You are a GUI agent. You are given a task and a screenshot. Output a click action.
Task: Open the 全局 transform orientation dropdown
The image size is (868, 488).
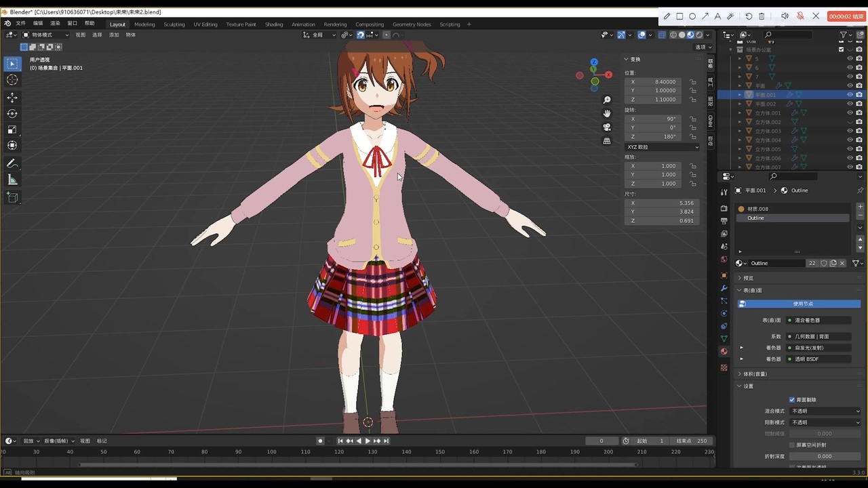[318, 35]
